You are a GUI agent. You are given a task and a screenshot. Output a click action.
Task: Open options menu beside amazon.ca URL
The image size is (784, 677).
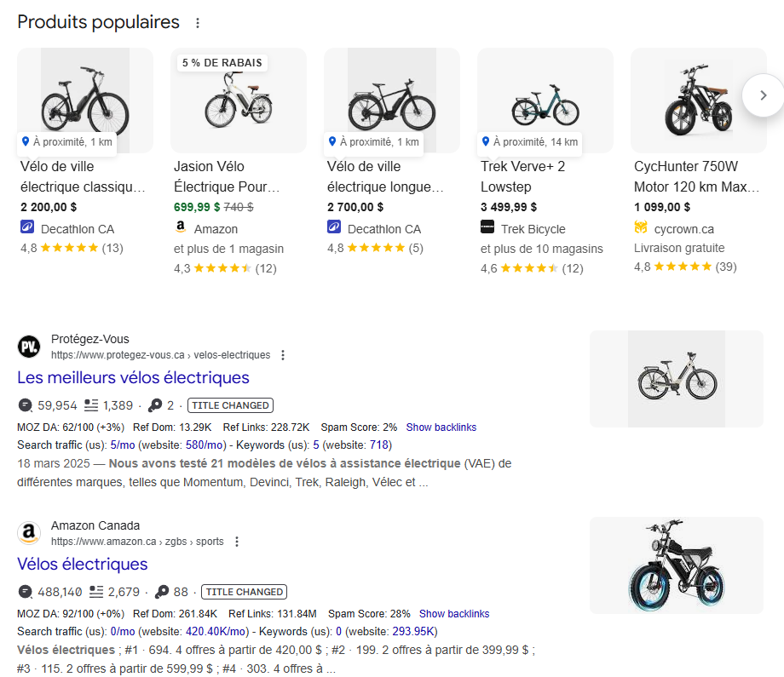point(237,542)
